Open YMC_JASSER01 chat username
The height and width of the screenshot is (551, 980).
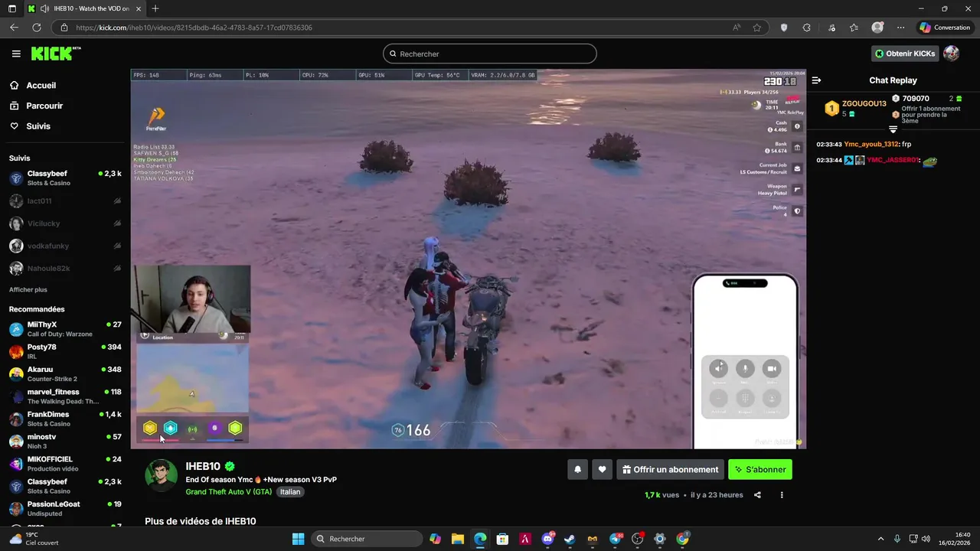[893, 160]
